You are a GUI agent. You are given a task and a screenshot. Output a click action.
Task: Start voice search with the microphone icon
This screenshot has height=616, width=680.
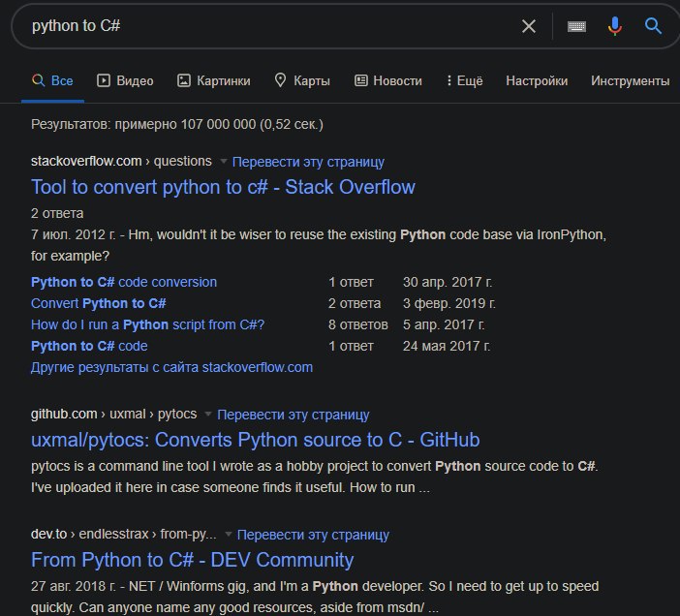pos(614,26)
